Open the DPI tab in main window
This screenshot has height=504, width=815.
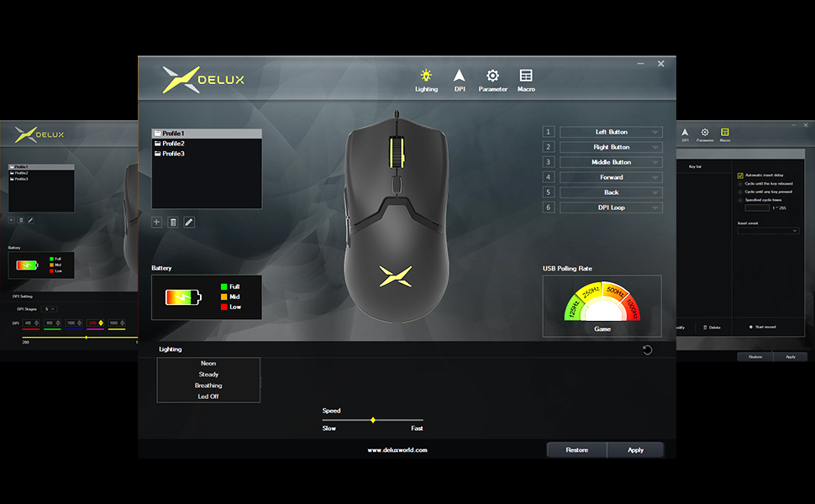pos(460,81)
